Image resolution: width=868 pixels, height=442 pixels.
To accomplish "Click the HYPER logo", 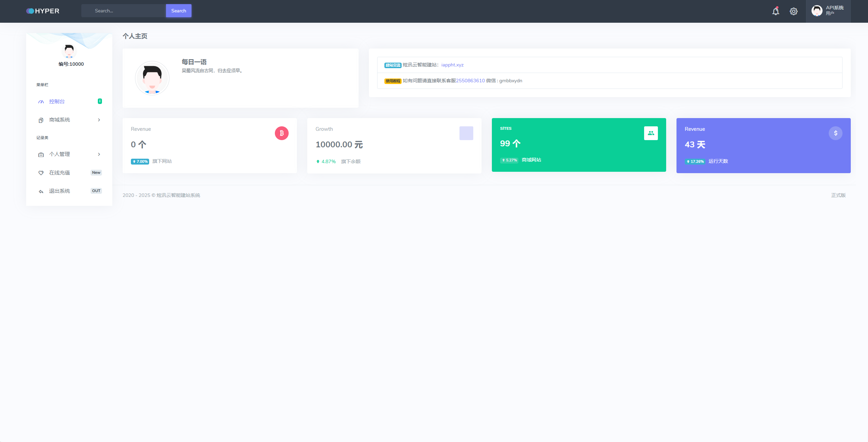I will (43, 11).
